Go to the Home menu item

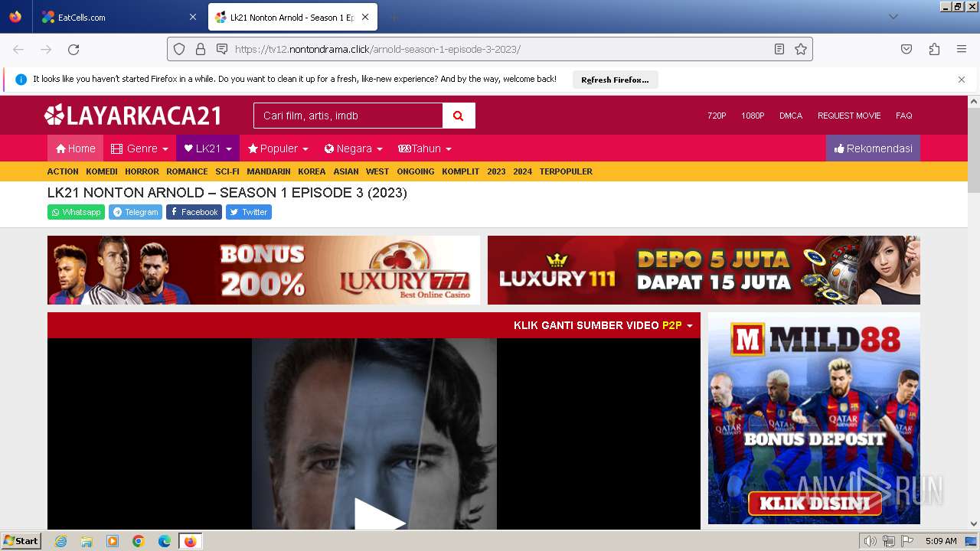click(x=75, y=148)
